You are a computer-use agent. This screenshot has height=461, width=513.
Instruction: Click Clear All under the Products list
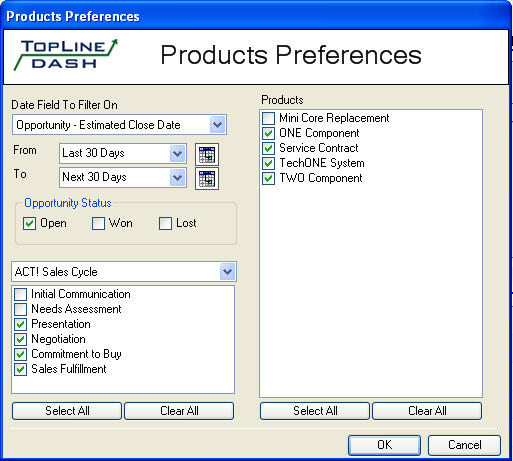tap(427, 411)
